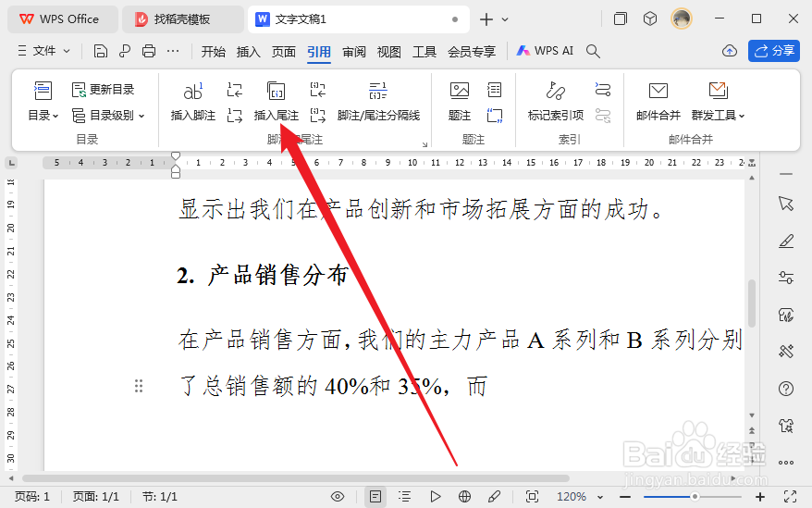
Task: Click the Update Table of Contents button
Action: [103, 90]
